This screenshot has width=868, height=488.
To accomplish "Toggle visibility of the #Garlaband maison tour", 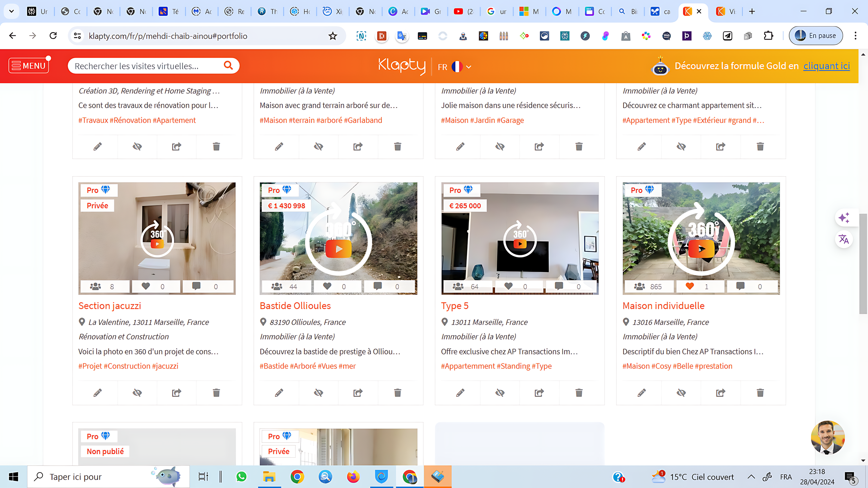I will click(318, 146).
